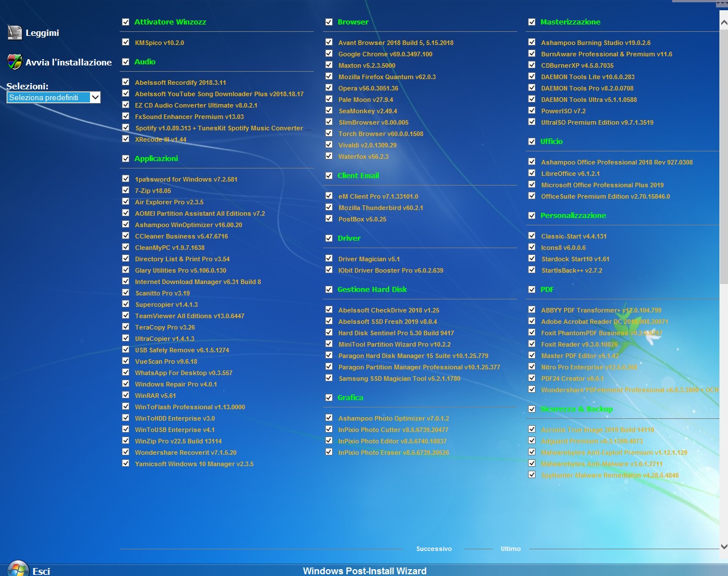The height and width of the screenshot is (576, 728).
Task: Uncheck the Attivatore Winzozz category checkbox
Action: 126,22
